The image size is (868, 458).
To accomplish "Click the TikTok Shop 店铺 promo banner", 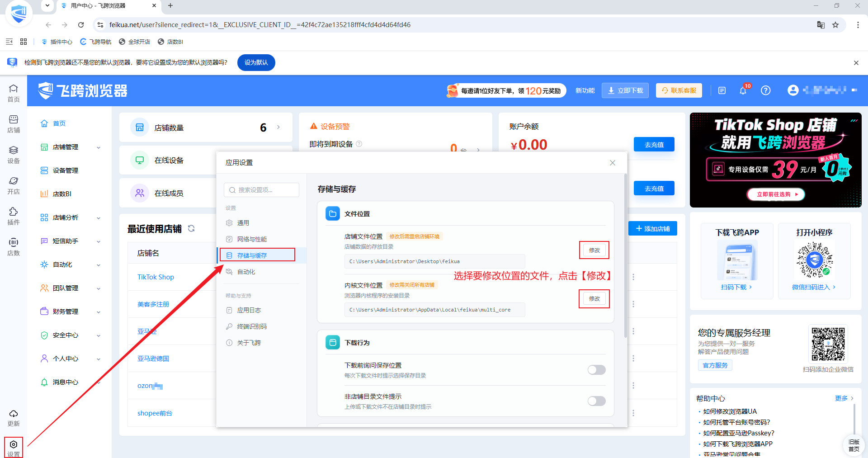I will (x=775, y=160).
